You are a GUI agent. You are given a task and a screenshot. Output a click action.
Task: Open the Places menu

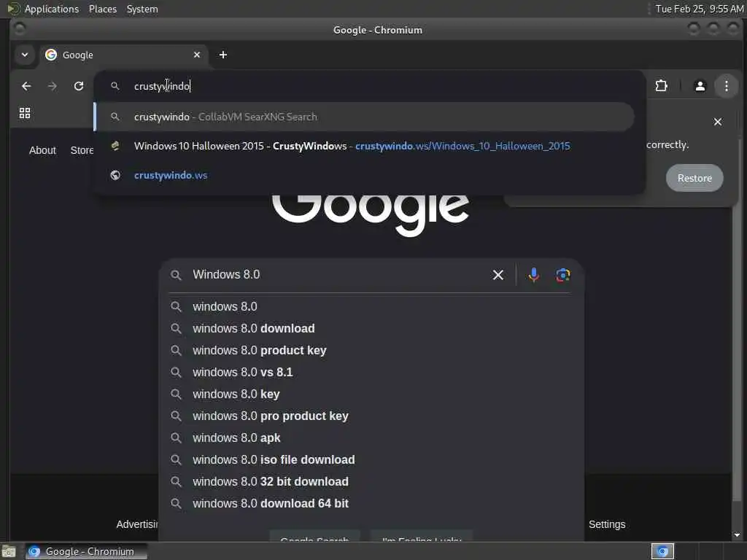click(x=102, y=9)
